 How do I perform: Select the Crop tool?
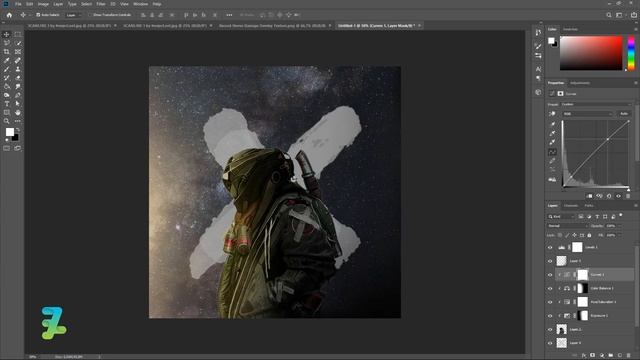click(7, 52)
